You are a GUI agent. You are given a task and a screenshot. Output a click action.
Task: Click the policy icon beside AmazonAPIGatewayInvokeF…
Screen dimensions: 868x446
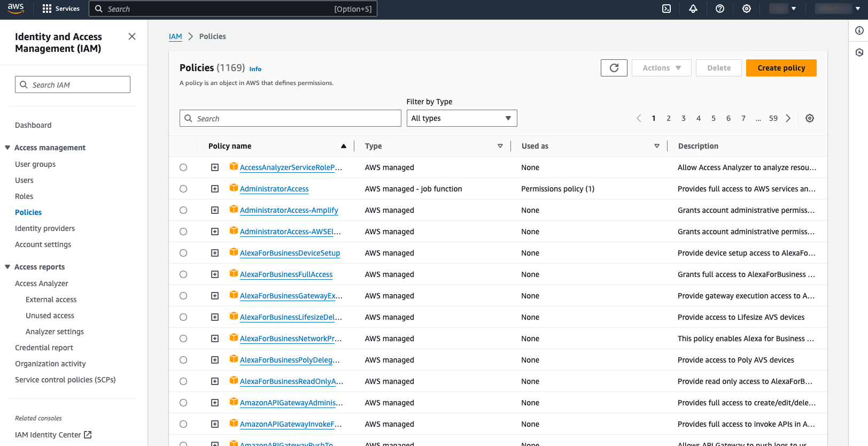tap(234, 423)
